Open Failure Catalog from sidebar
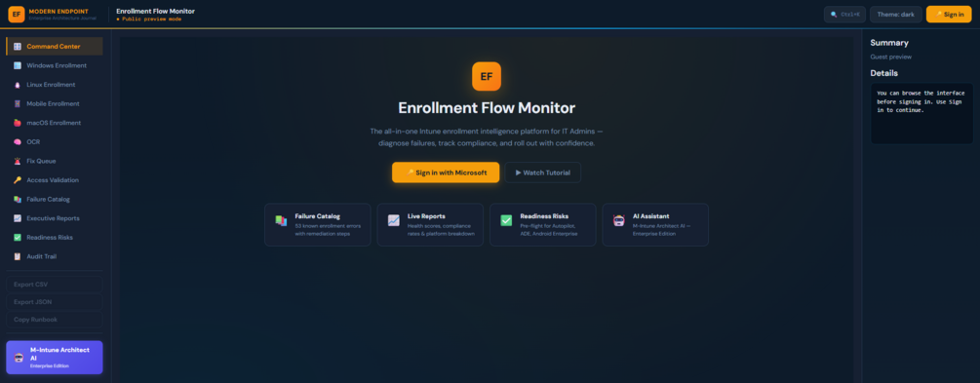 (x=55, y=200)
